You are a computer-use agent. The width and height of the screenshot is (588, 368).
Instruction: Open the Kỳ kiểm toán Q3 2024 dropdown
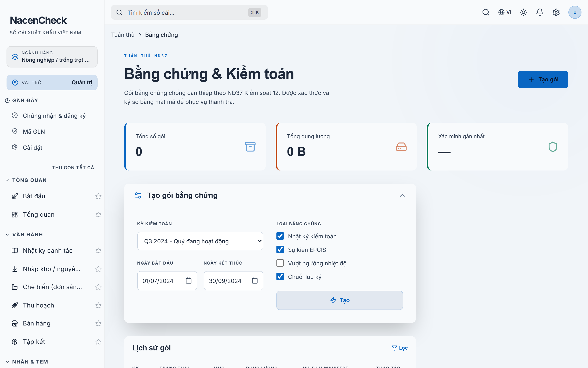200,241
